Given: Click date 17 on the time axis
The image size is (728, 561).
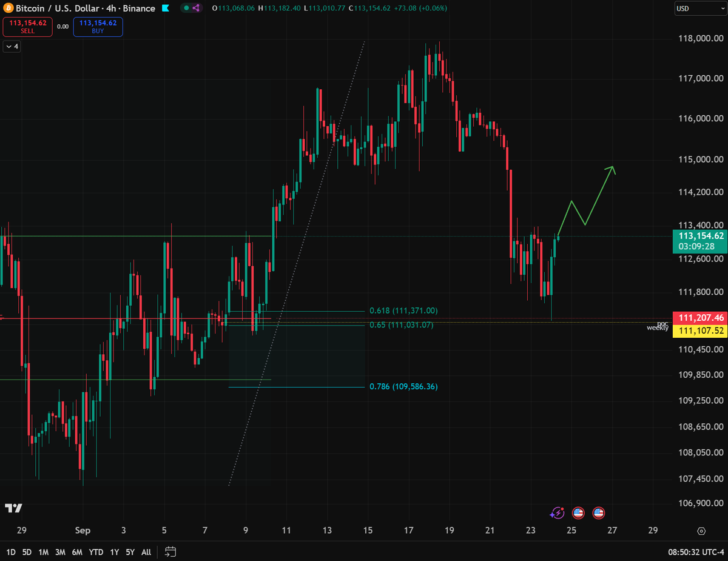Looking at the screenshot, I should coord(409,531).
